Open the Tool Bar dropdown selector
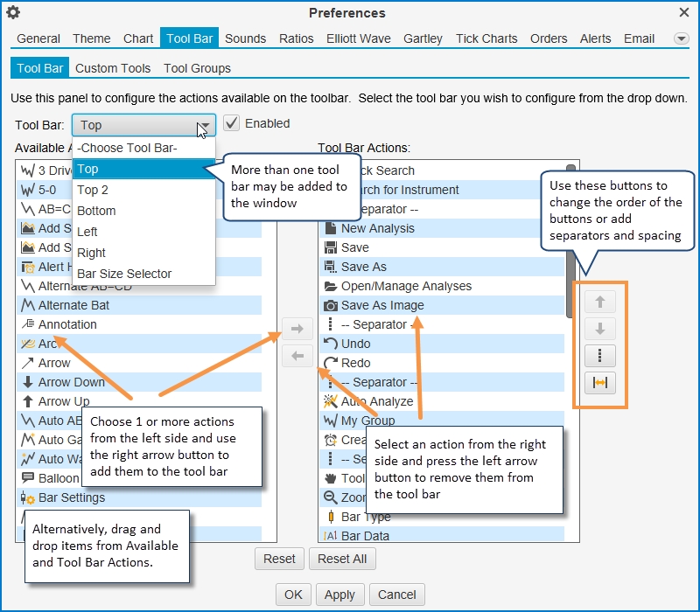Image resolution: width=700 pixels, height=612 pixels. click(143, 125)
